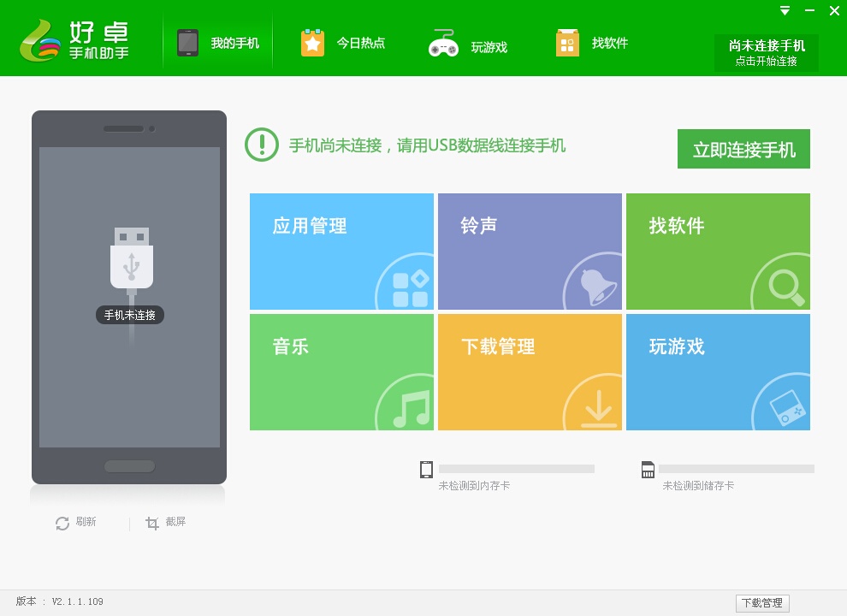Open the 音乐 tile
Image resolution: width=847 pixels, height=616 pixels.
341,372
